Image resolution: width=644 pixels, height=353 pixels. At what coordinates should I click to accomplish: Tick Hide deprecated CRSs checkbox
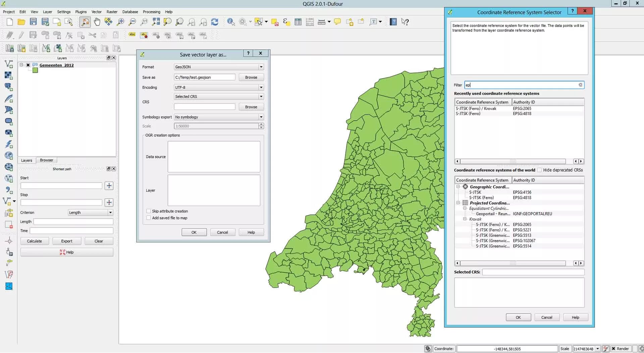point(539,170)
